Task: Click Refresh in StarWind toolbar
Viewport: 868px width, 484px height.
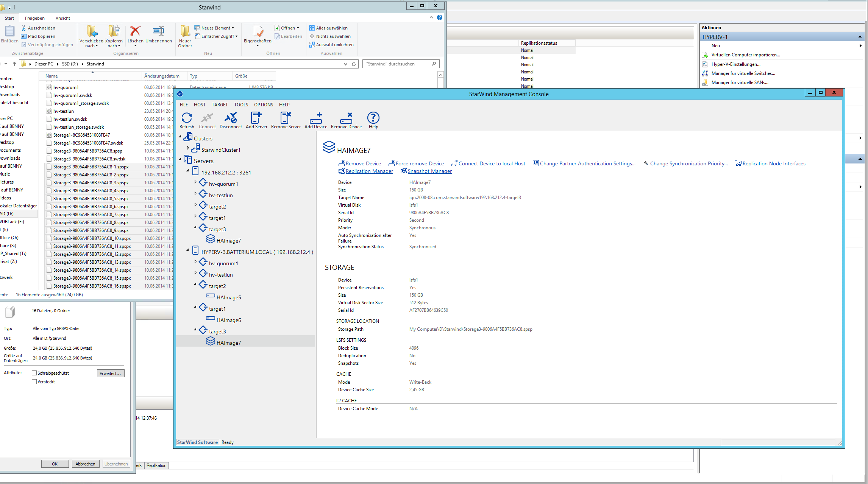Action: click(187, 120)
